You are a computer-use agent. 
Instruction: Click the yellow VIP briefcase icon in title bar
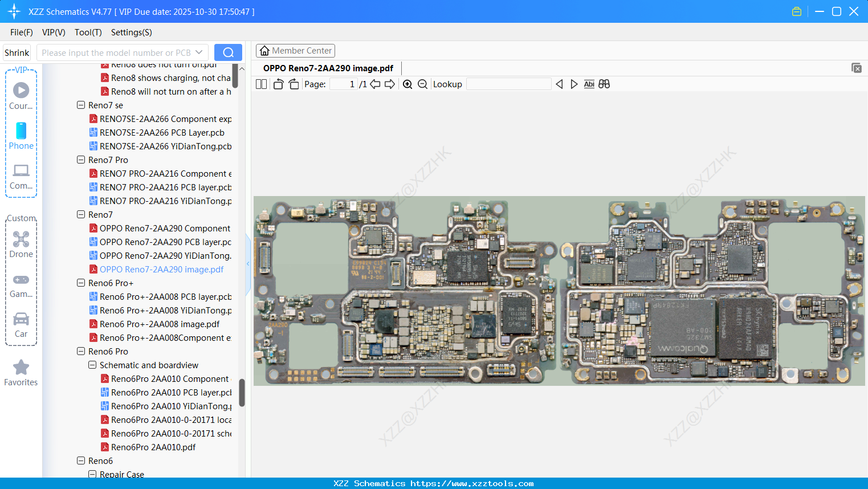[797, 11]
